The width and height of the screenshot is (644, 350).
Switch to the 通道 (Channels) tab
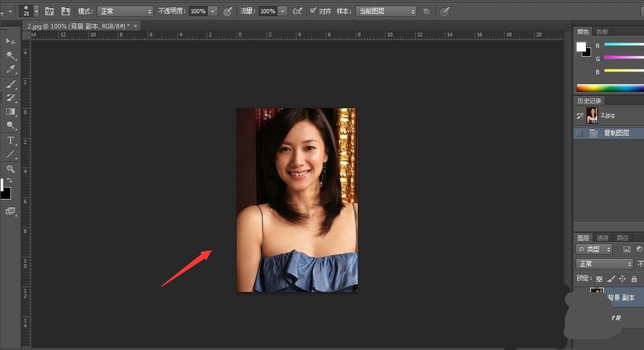[603, 238]
